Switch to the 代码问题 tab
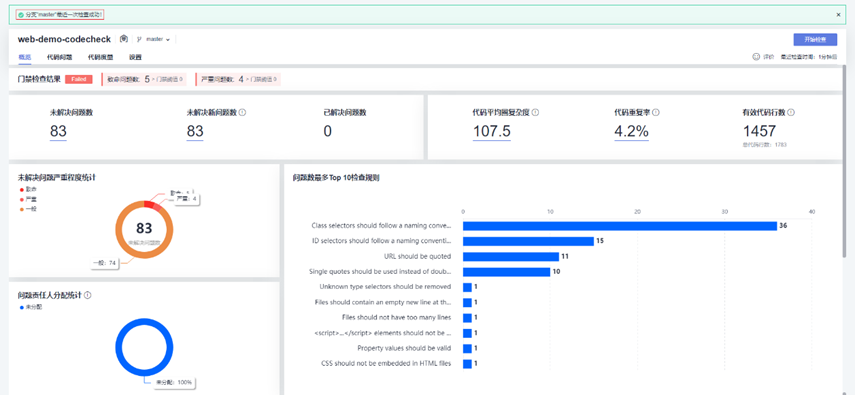This screenshot has width=855, height=395. [59, 57]
